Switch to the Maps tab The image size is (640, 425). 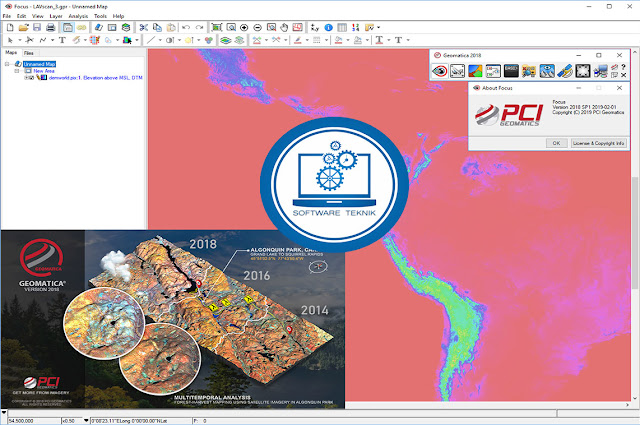(11, 53)
